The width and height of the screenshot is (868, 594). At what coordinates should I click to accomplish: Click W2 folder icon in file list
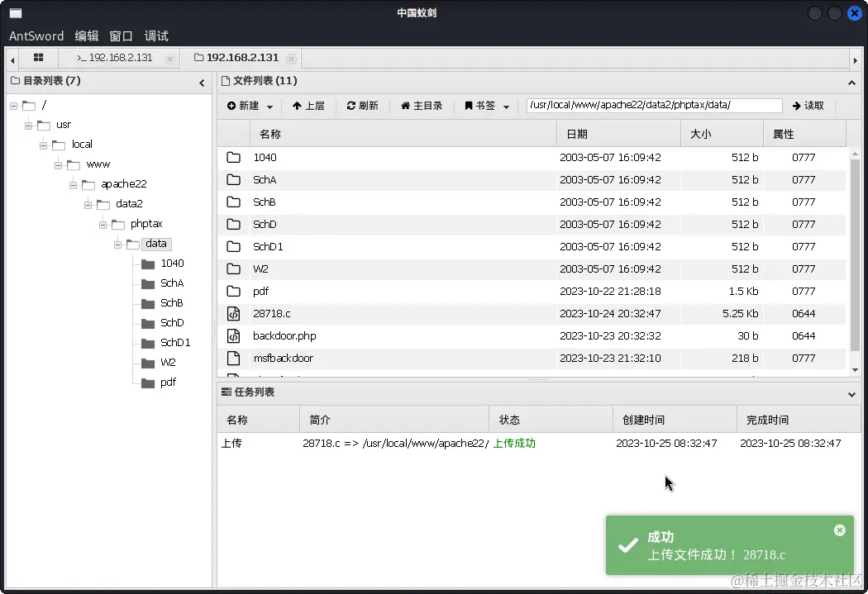234,268
